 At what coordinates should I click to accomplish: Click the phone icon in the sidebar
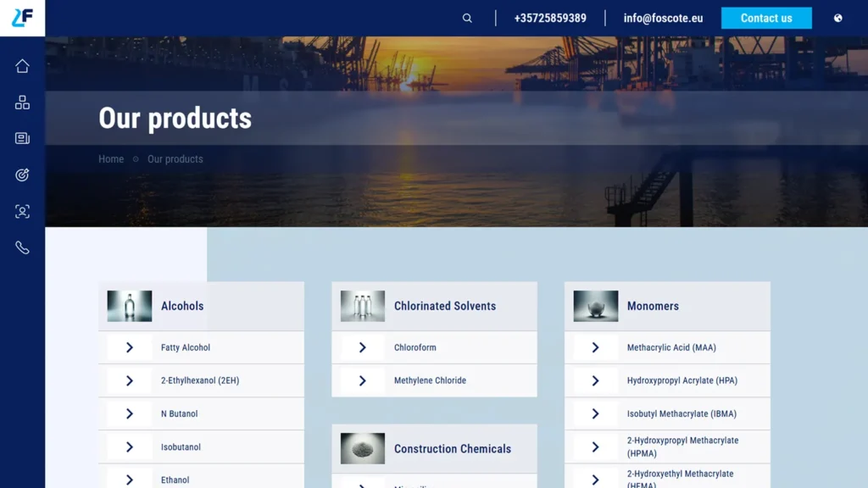[22, 247]
